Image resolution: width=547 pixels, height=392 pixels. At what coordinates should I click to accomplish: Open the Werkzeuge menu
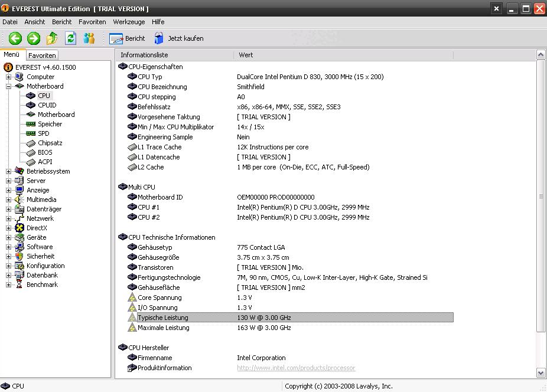click(129, 22)
